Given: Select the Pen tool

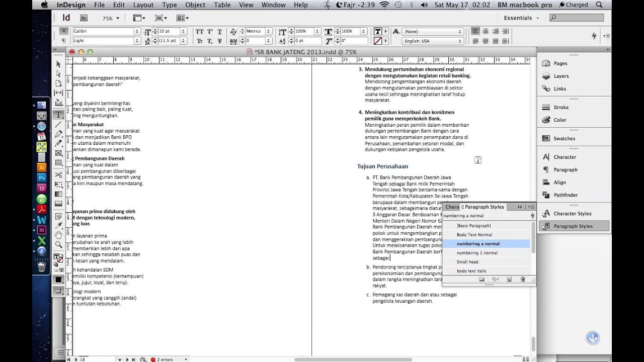Looking at the screenshot, I should click(x=58, y=134).
